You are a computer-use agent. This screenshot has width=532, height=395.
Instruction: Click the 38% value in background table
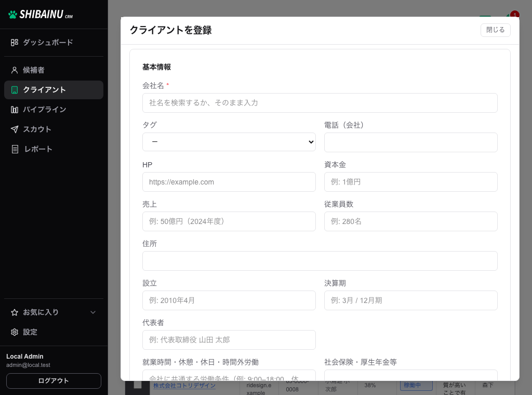click(x=370, y=386)
